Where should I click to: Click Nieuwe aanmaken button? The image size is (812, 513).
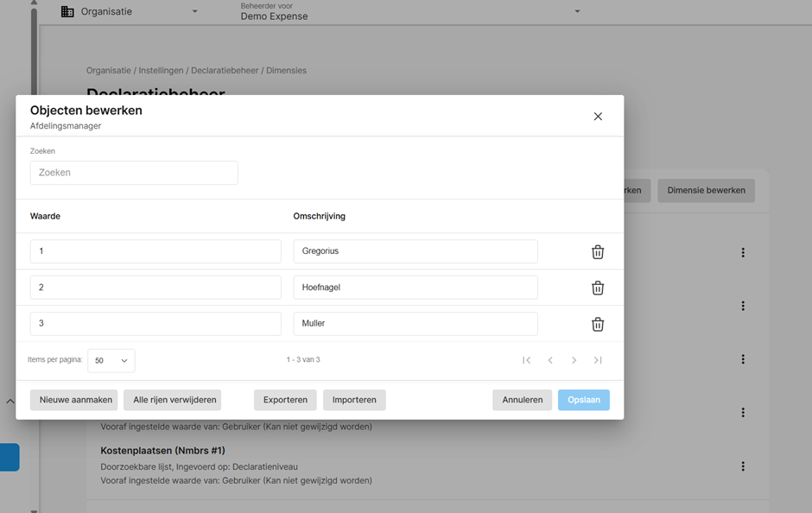pyautogui.click(x=74, y=400)
